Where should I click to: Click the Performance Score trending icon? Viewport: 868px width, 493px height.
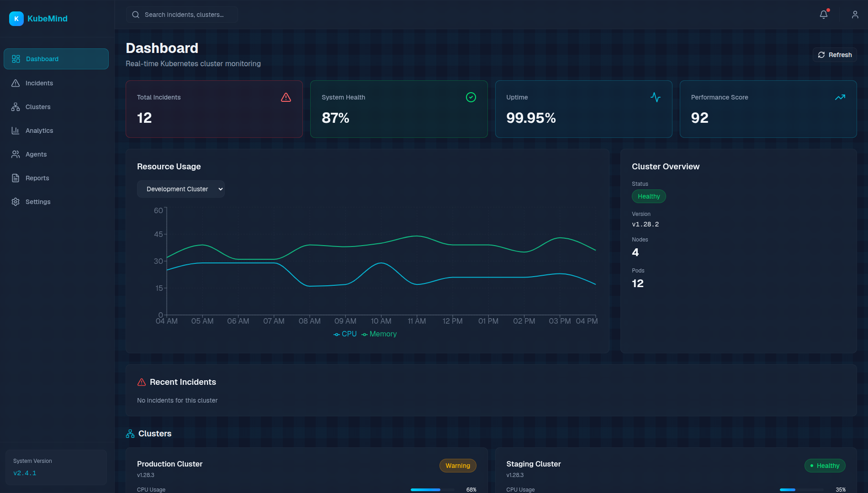coord(840,97)
